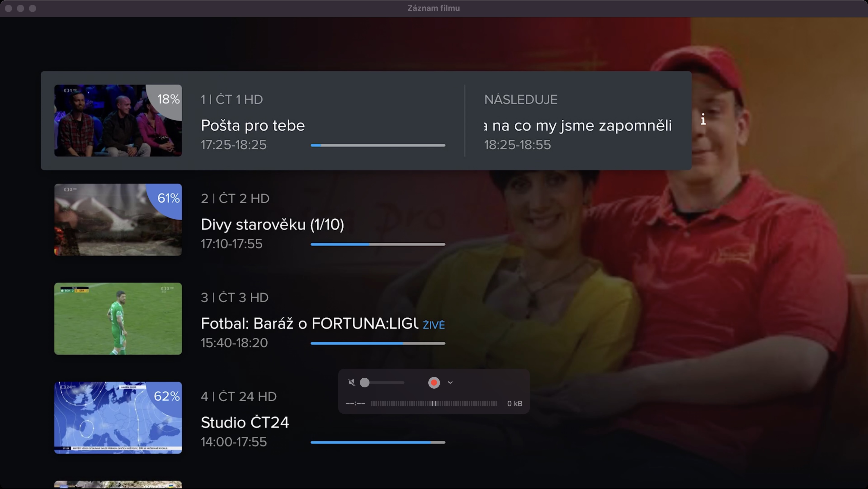Click the partially visible fifth channel thumbnail

click(118, 484)
